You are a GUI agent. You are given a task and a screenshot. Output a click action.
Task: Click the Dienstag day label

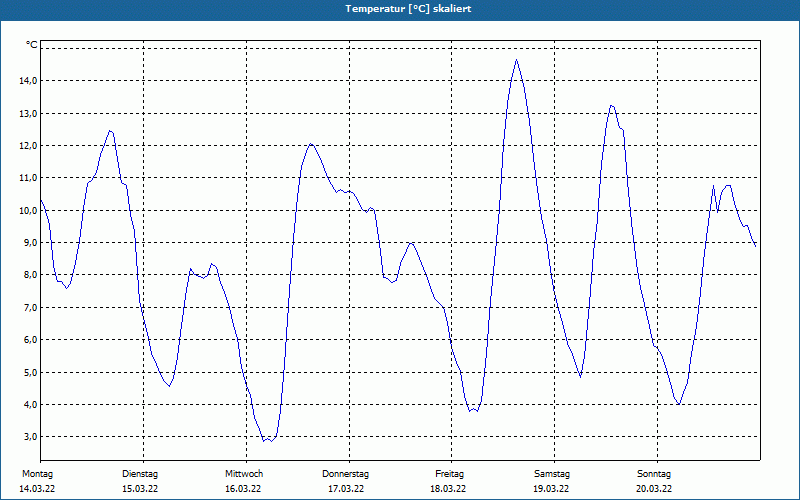pyautogui.click(x=140, y=474)
